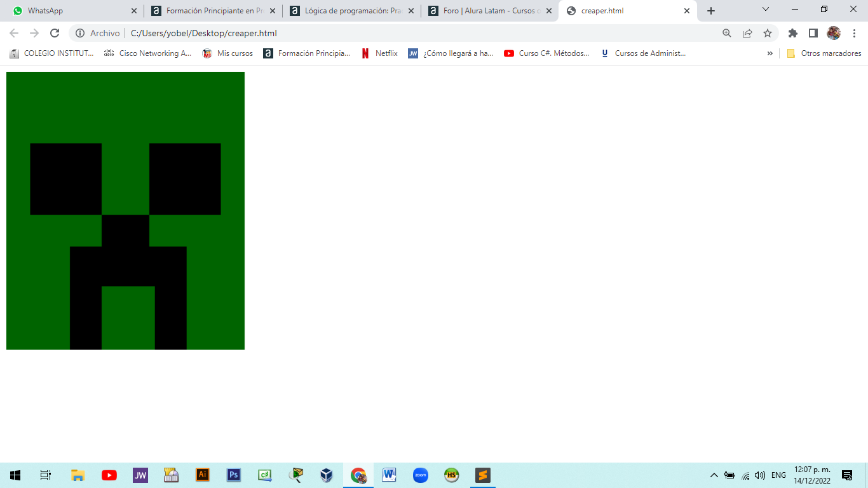Open the Mis cursos bookmark
The image size is (868, 488).
pyautogui.click(x=227, y=53)
